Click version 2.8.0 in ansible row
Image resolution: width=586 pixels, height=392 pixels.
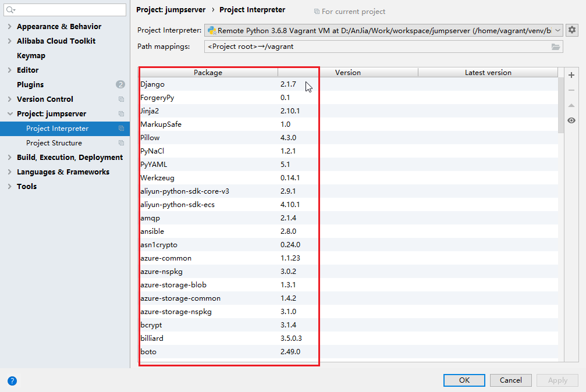(288, 231)
